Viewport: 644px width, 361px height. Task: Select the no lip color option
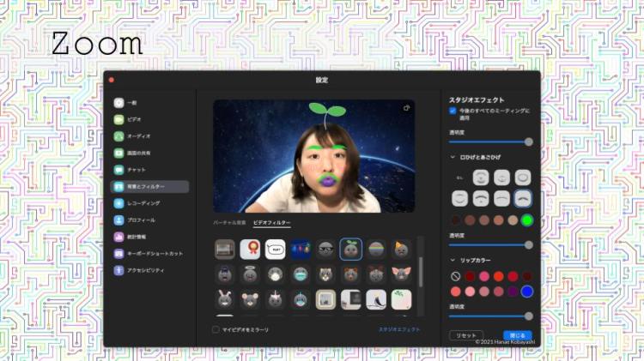click(454, 276)
